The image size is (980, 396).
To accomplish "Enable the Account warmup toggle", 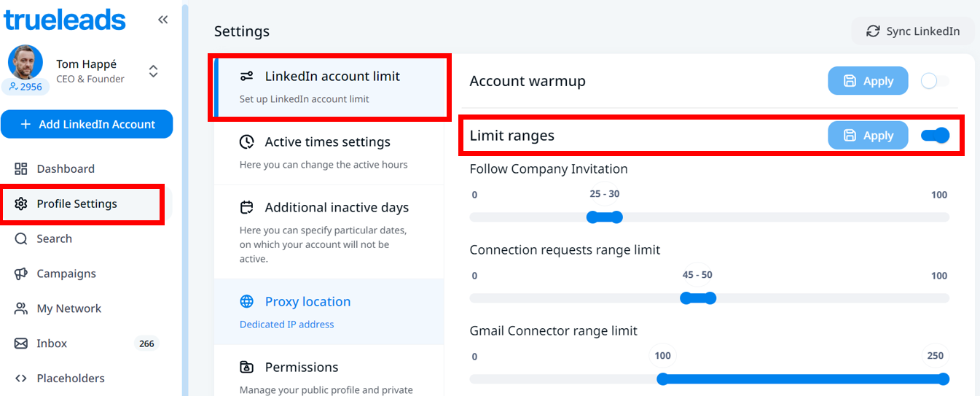I will tap(935, 81).
